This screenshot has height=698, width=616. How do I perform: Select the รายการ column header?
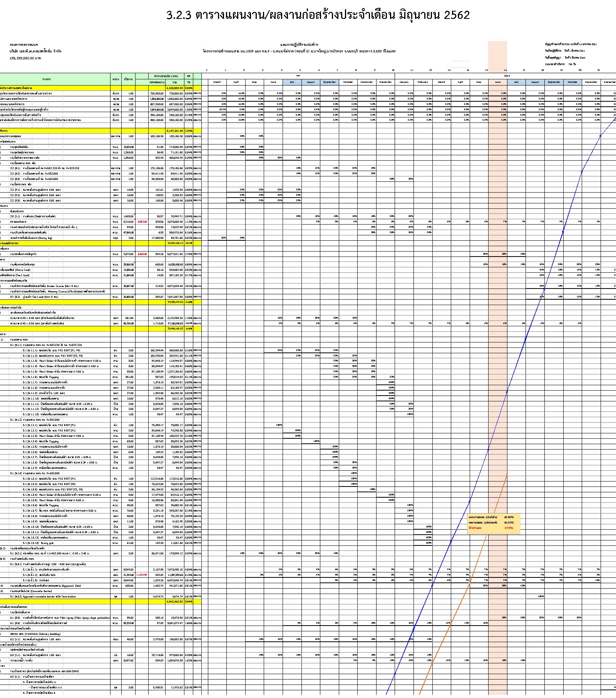(x=46, y=79)
